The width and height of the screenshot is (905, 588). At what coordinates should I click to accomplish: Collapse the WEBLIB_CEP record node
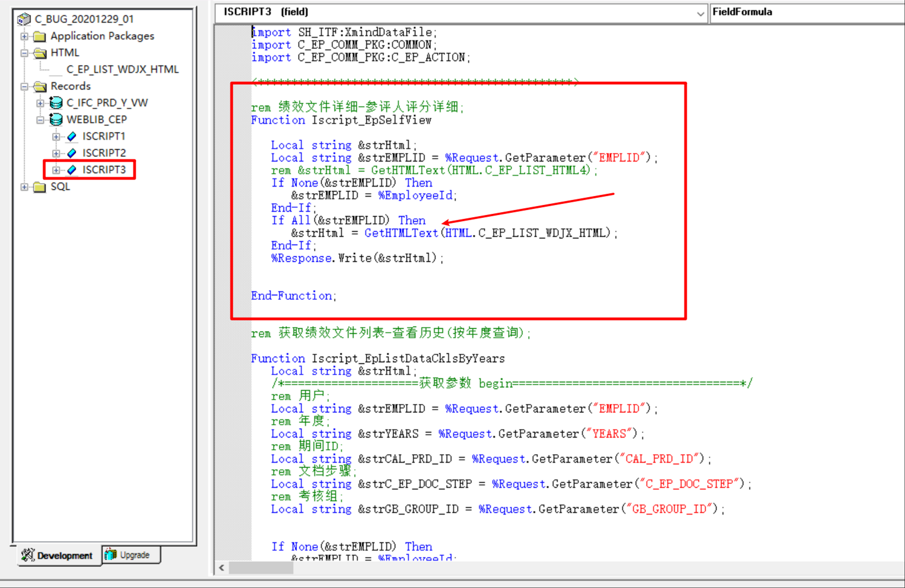[x=40, y=120]
